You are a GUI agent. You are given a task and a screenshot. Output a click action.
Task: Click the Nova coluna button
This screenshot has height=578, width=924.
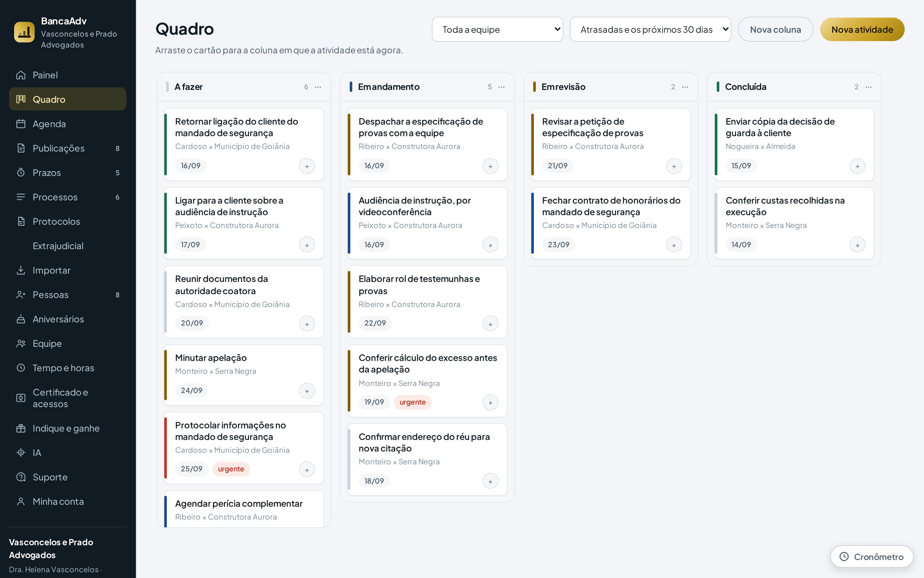tap(775, 30)
